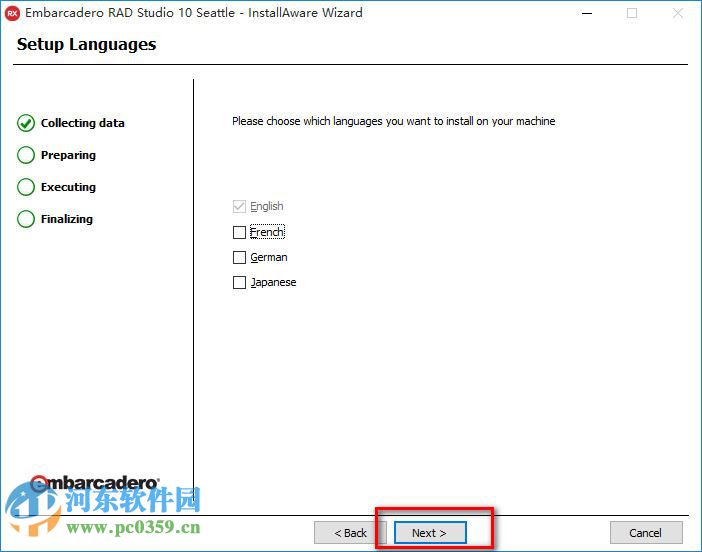Click the Setup Languages heading
Viewport: 702px width, 552px height.
(86, 44)
